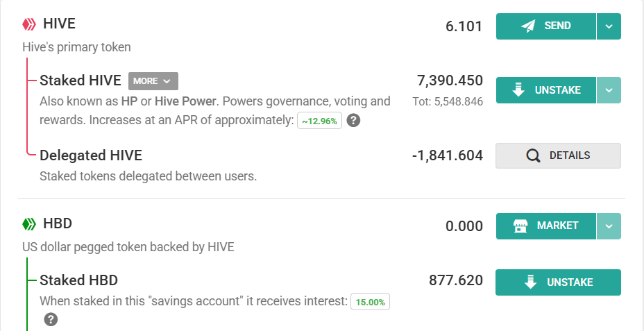
Task: Click the 15.00% interest badge
Action: [370, 303]
